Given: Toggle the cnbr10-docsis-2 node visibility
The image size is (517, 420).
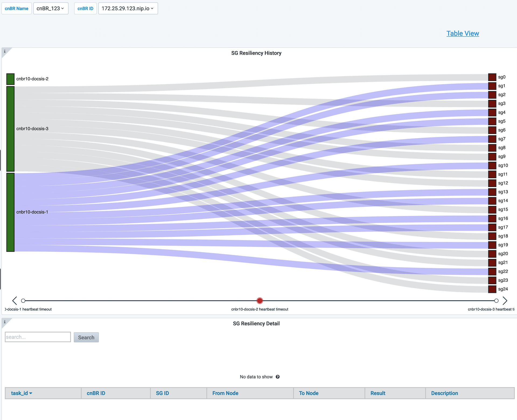Looking at the screenshot, I should (9, 78).
